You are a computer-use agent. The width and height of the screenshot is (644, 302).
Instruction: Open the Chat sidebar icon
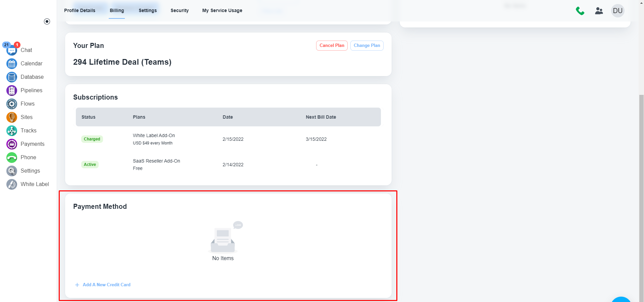point(12,50)
